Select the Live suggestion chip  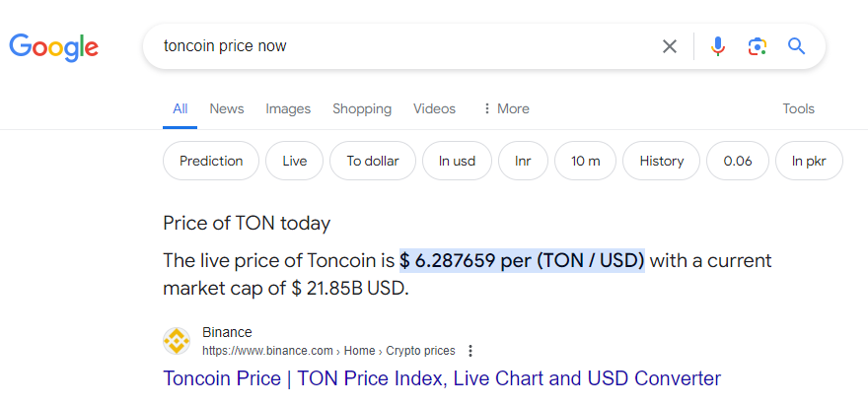295,161
